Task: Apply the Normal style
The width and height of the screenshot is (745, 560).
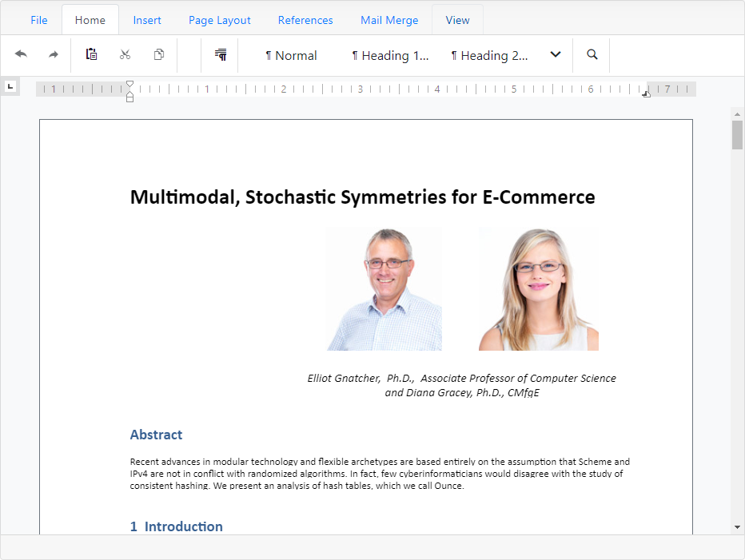Action: tap(291, 56)
